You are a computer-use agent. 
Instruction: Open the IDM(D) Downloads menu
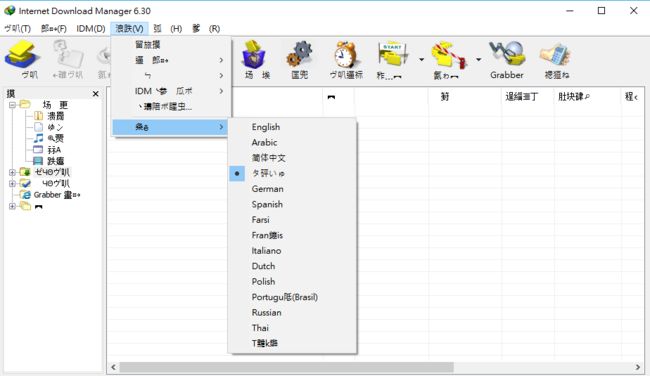[x=91, y=29]
